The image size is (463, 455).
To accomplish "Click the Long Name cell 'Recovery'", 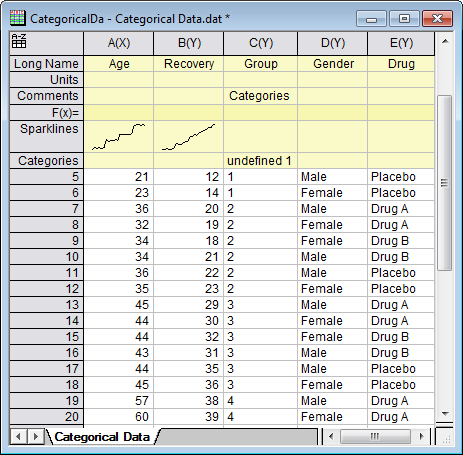I will tap(189, 64).
